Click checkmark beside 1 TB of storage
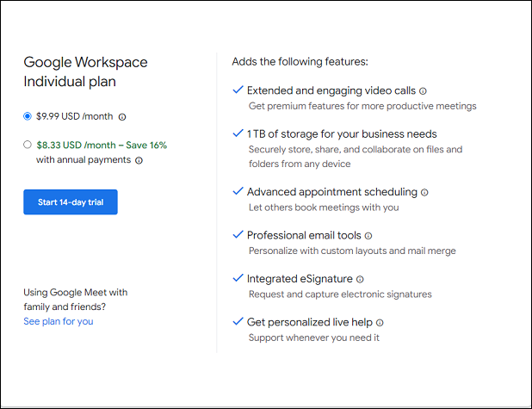Screen dimensions: 532x409 click(x=238, y=133)
